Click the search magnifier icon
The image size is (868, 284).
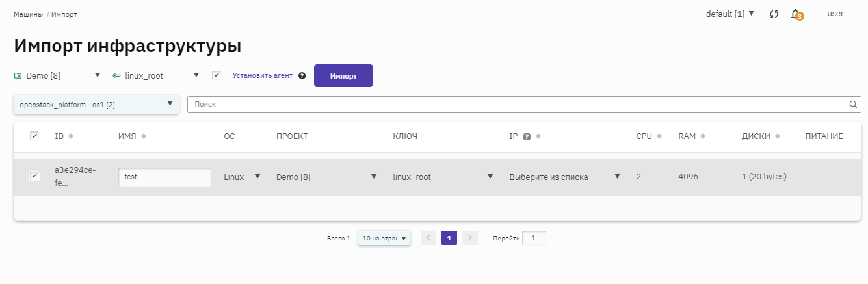click(852, 105)
